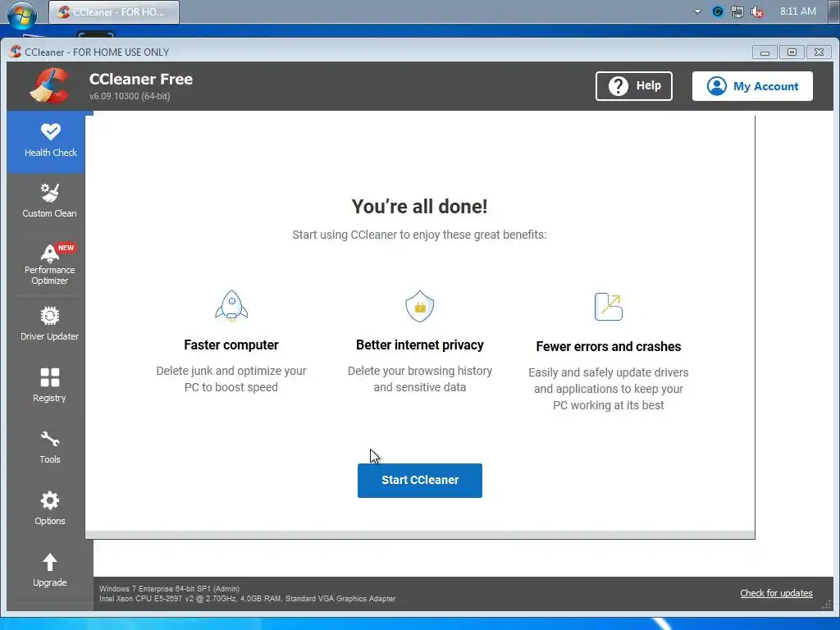Screen dimensions: 840x630
Task: Select the CCleaner taskbar button
Action: 114,11
